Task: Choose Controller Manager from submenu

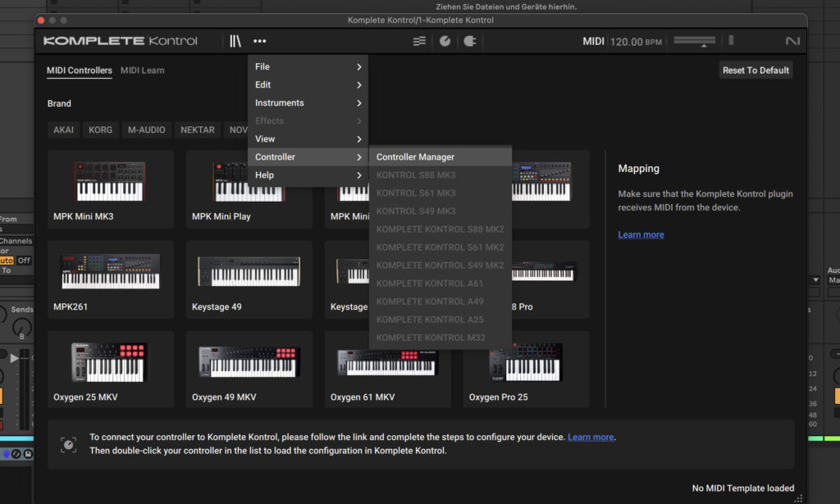Action: (x=415, y=157)
